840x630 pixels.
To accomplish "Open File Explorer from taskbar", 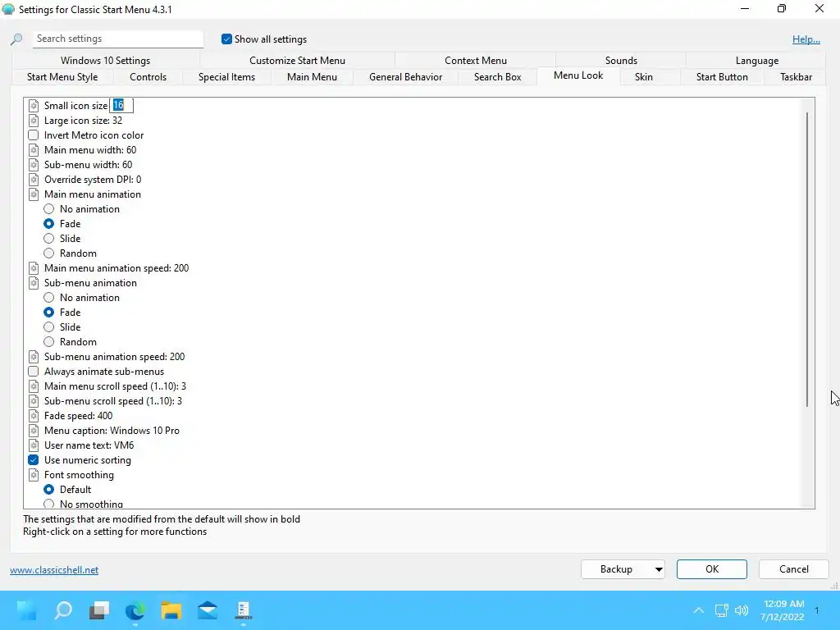I will pyautogui.click(x=171, y=610).
